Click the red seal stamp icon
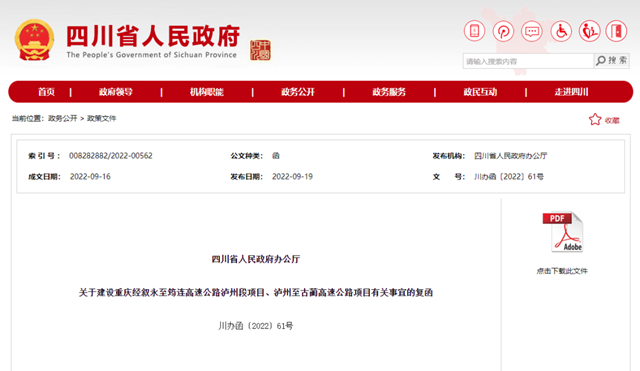The width and height of the screenshot is (640, 371). coord(260,50)
